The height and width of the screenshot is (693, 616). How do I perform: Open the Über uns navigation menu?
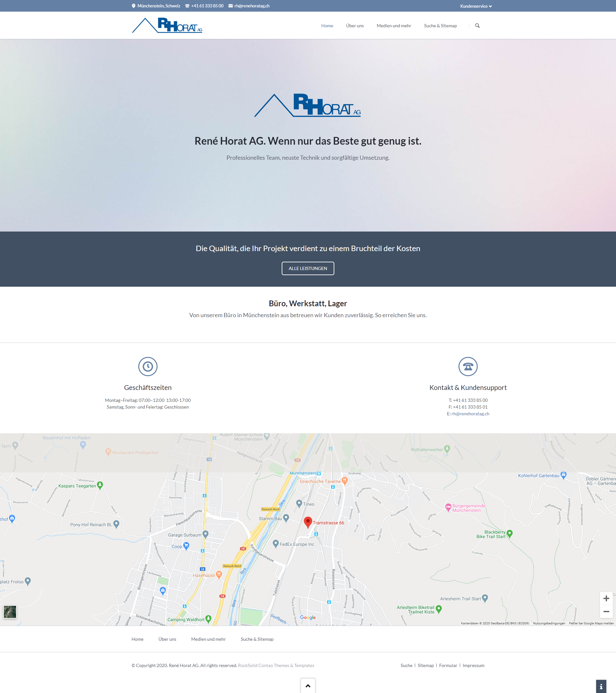[x=355, y=26]
